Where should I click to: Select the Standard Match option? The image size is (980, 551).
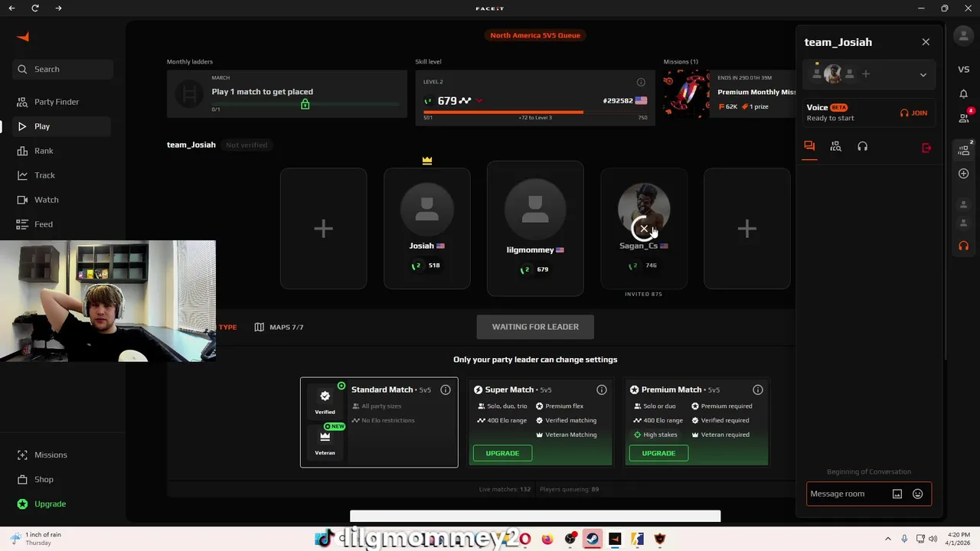(x=379, y=422)
